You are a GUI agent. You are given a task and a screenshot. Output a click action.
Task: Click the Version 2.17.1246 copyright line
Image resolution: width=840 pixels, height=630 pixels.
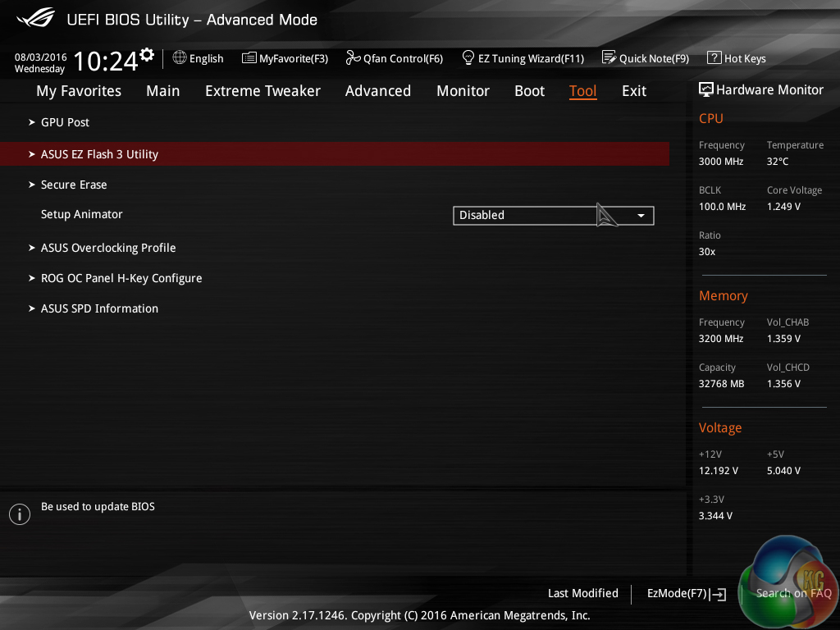click(x=419, y=615)
